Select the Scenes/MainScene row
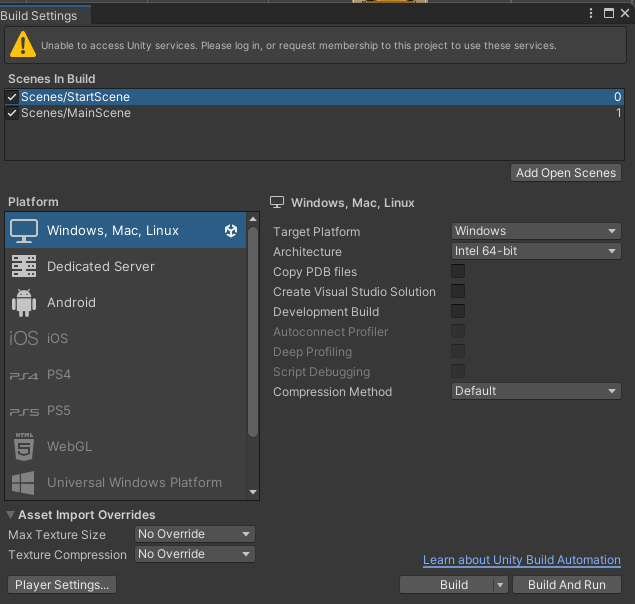The image size is (635, 604). click(314, 113)
